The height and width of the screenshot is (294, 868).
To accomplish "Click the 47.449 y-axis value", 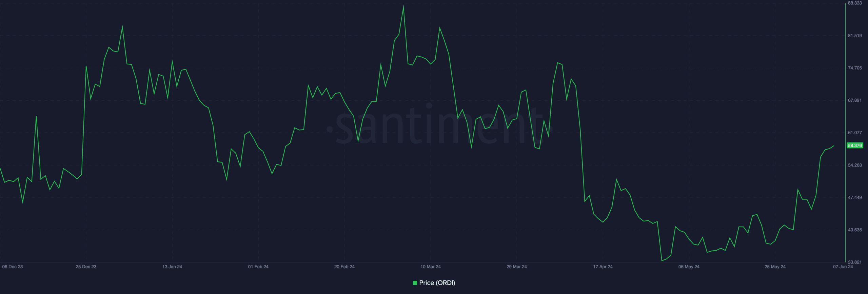I will click(855, 197).
